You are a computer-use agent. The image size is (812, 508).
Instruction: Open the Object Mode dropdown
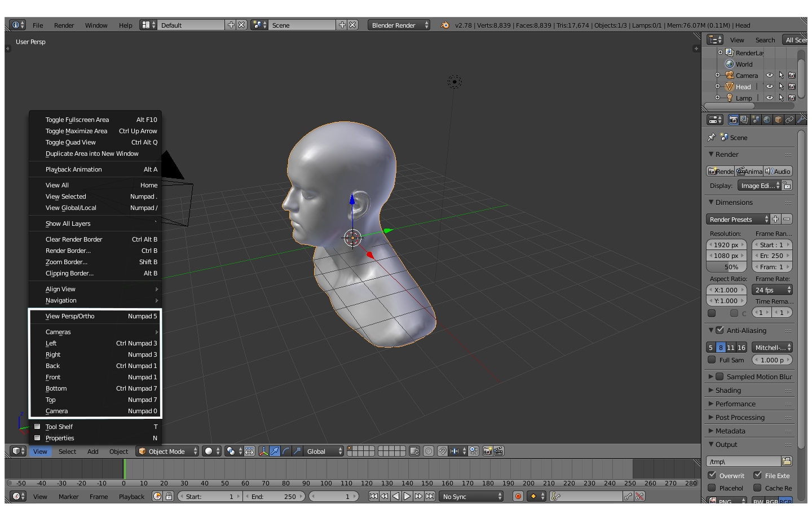pos(166,451)
